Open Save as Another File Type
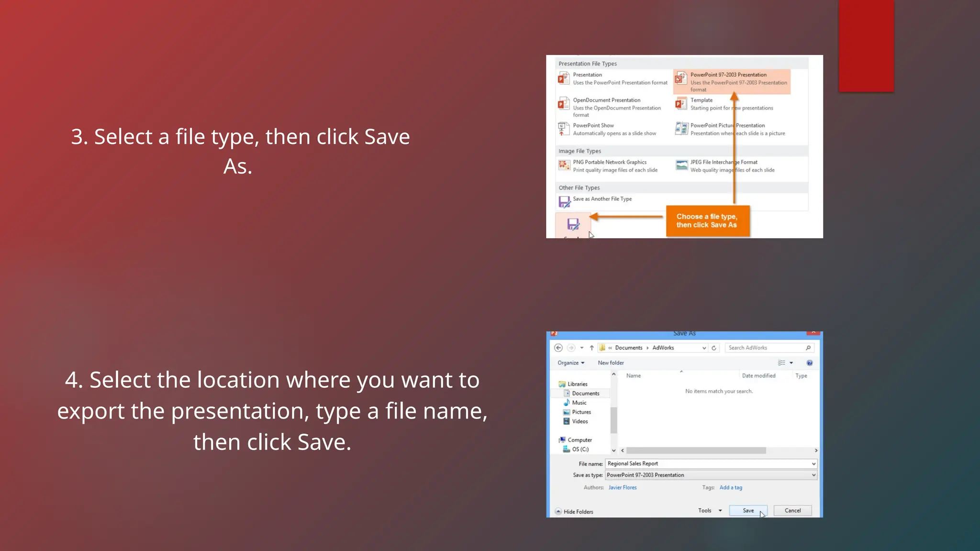This screenshot has height=551, width=980. click(596, 202)
